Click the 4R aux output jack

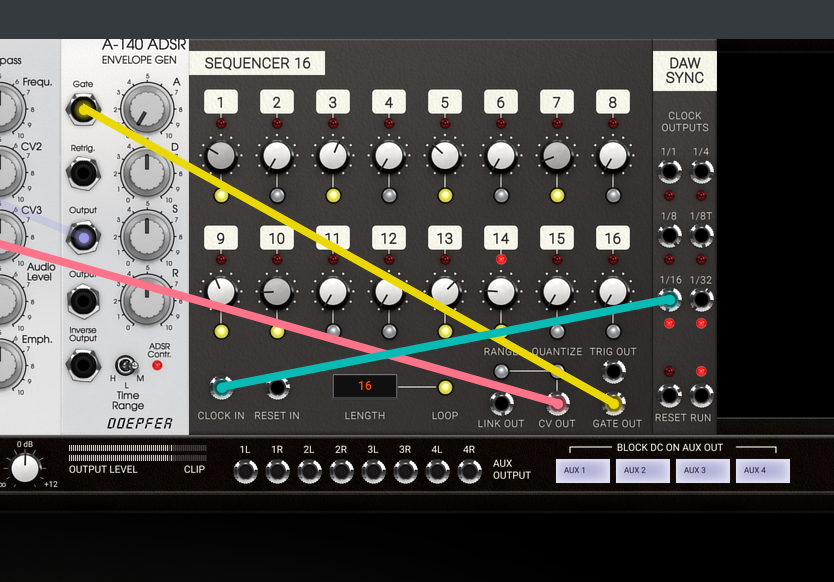[469, 471]
